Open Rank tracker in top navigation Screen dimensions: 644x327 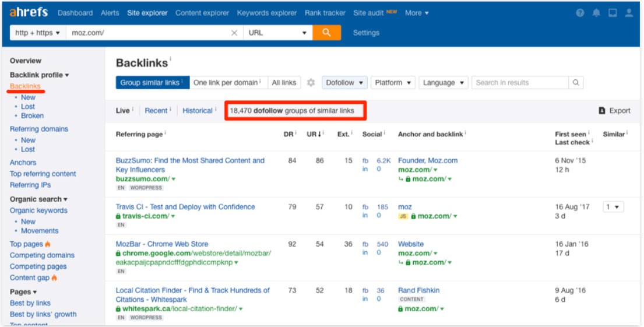click(325, 13)
